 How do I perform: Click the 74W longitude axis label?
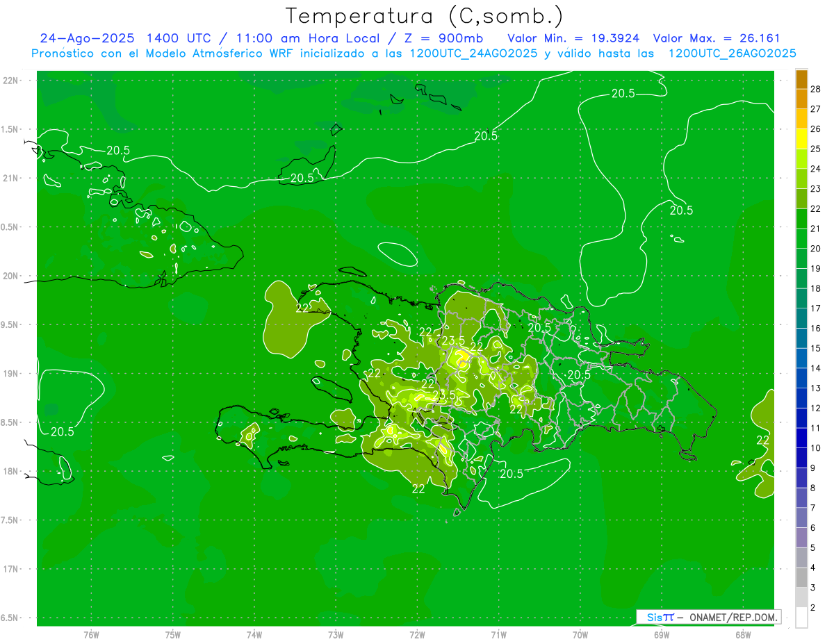click(x=254, y=634)
